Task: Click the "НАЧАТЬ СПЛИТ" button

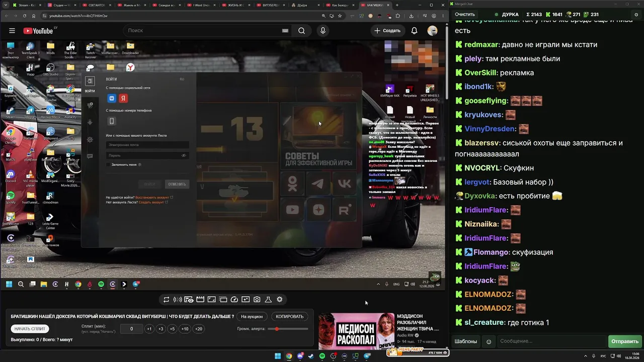Action: 30,329
